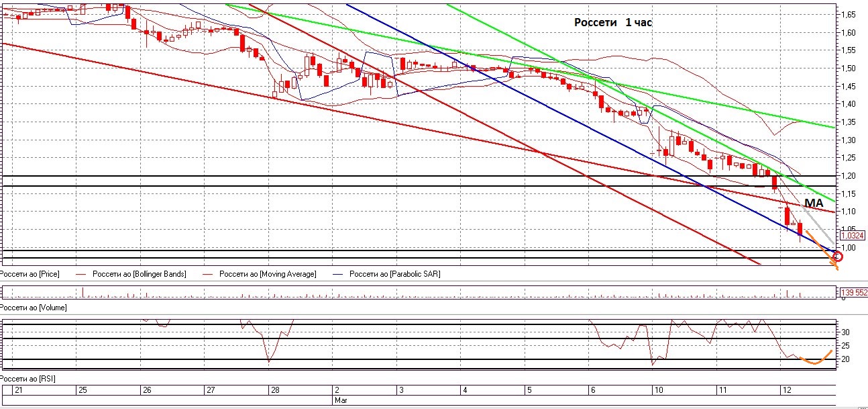Click the RSI axis value 30

coord(845,332)
